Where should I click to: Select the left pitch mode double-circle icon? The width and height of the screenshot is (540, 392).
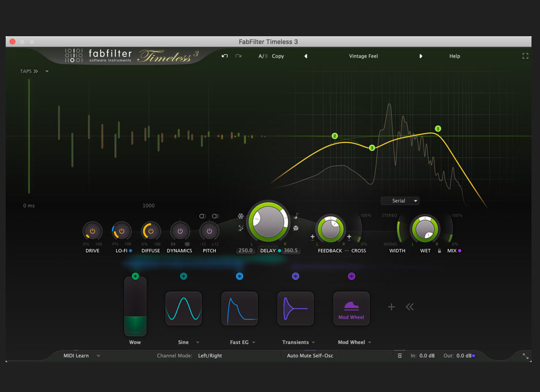[x=203, y=216]
